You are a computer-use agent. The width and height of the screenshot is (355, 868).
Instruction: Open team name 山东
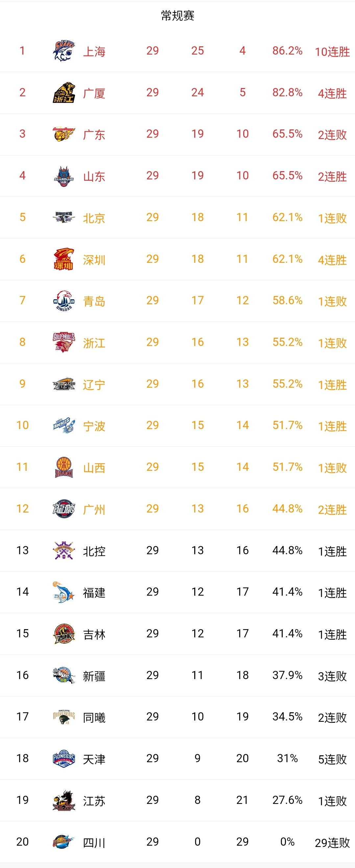tap(94, 176)
